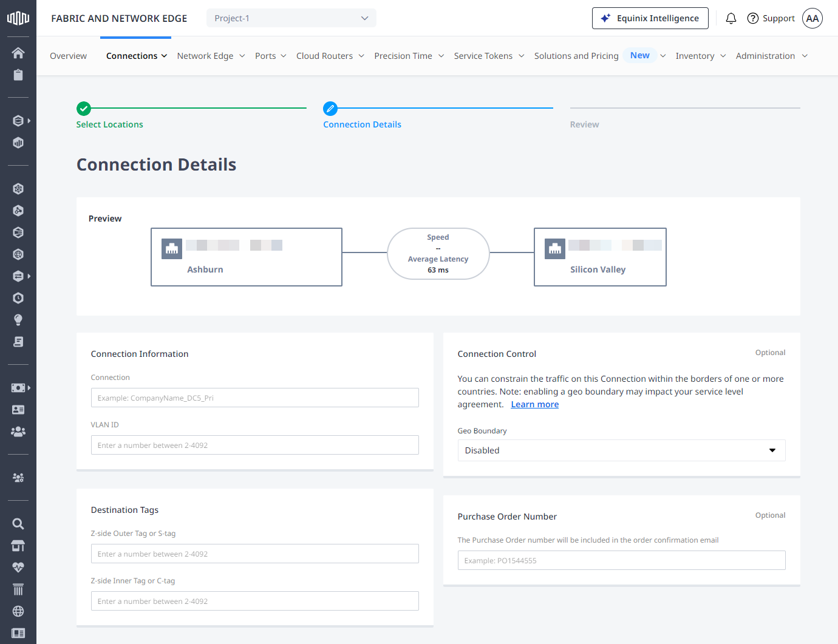Open the user settings group sidebar icon
838x644 pixels.
[x=18, y=478]
